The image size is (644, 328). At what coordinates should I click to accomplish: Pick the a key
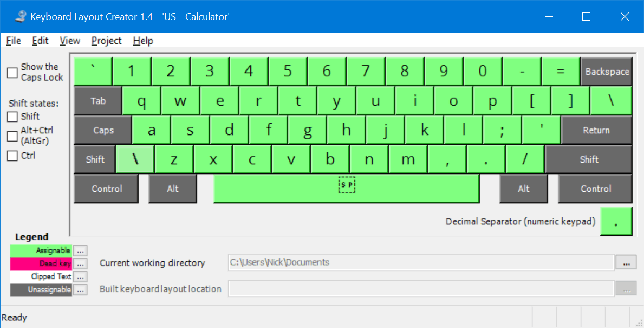[x=151, y=130]
